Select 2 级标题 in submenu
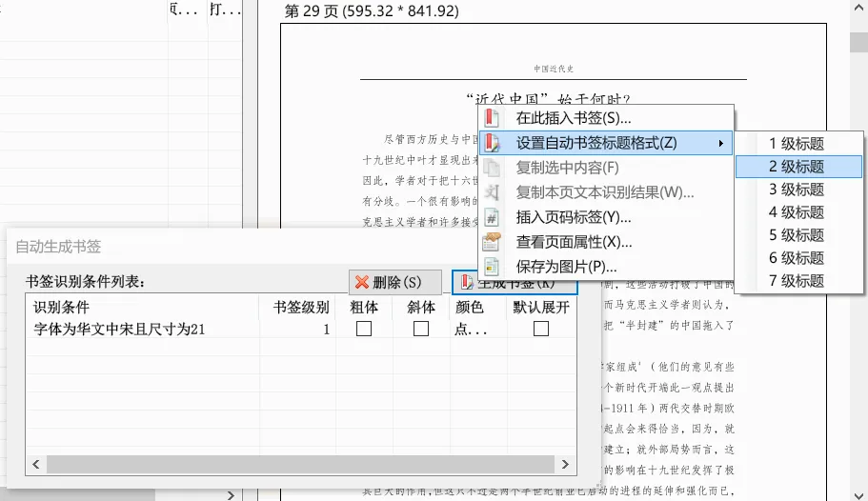The height and width of the screenshot is (501, 868). 798,167
